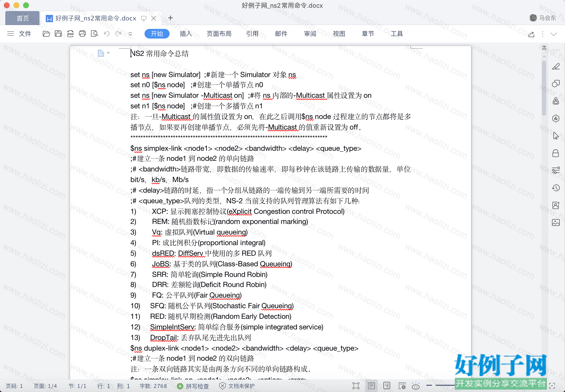Image resolution: width=565 pixels, height=392 pixels.
Task: Click 文档未保护 document protection status
Action: click(237, 386)
